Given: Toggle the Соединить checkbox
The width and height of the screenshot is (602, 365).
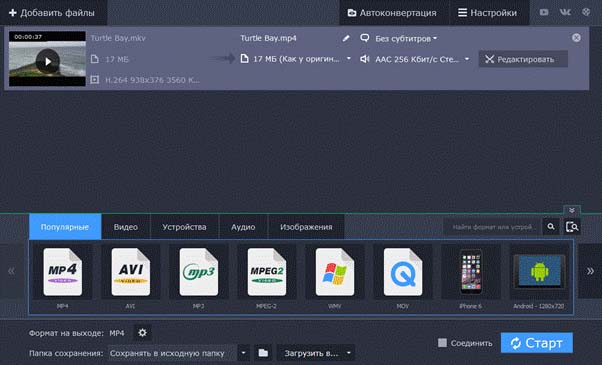Looking at the screenshot, I should click(442, 343).
